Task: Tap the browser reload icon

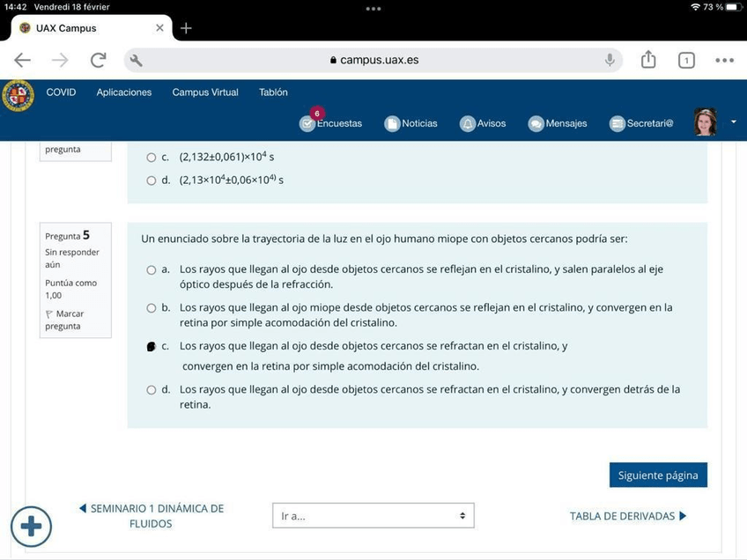Action: click(x=98, y=60)
